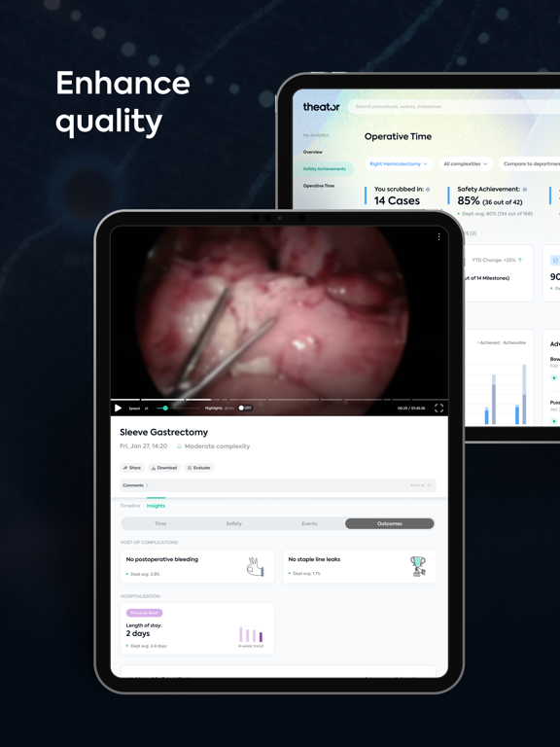Select the Events insights segment
Viewport: 560px width, 747px height.
click(309, 523)
